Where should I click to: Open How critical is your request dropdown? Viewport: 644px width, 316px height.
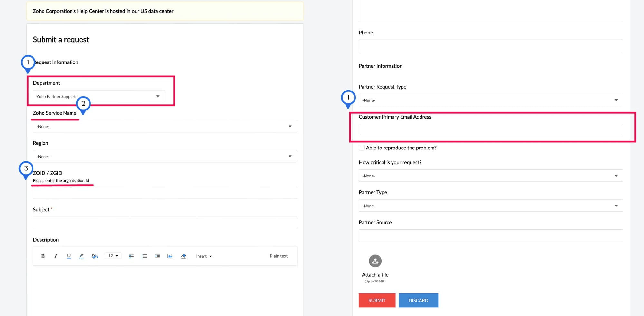coord(491,176)
